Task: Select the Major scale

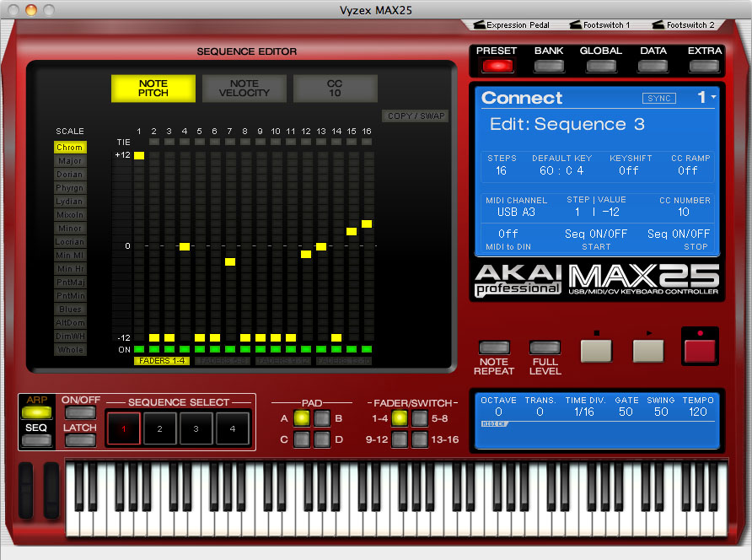Action: [x=70, y=161]
